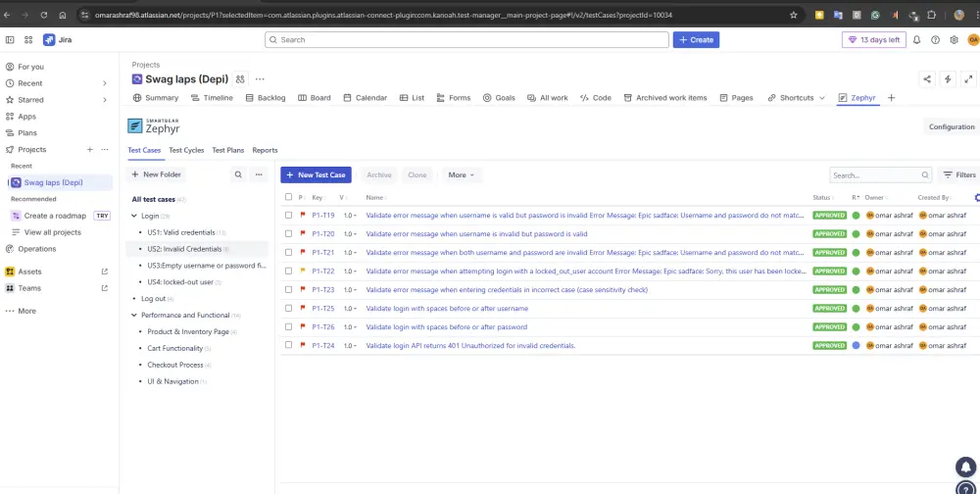The height and width of the screenshot is (494, 980).
Task: Open version 1.0 dropdown for P1-T24
Action: point(350,345)
